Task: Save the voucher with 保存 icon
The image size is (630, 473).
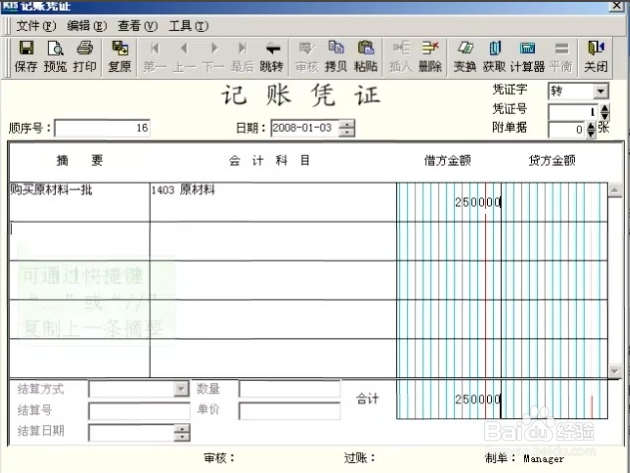Action: pos(26,57)
